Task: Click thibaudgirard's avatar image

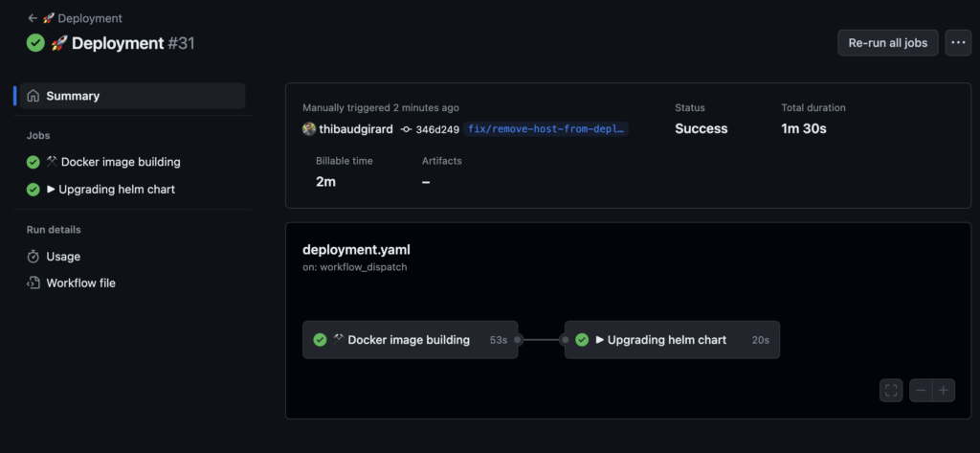Action: 309,129
